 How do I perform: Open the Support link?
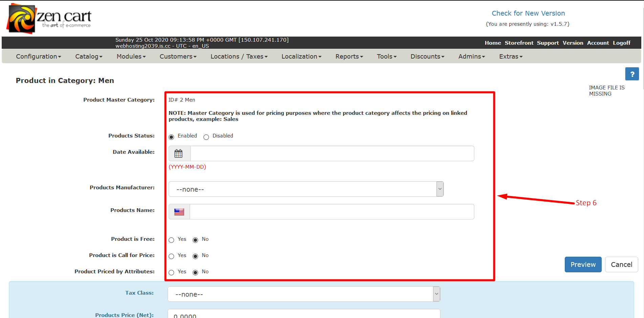point(548,43)
